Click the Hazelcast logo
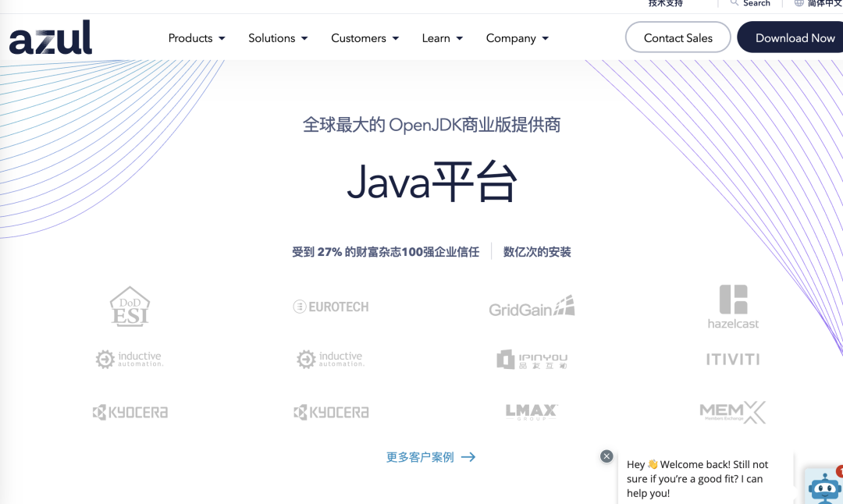Screen dimensions: 843x504 [732, 305]
